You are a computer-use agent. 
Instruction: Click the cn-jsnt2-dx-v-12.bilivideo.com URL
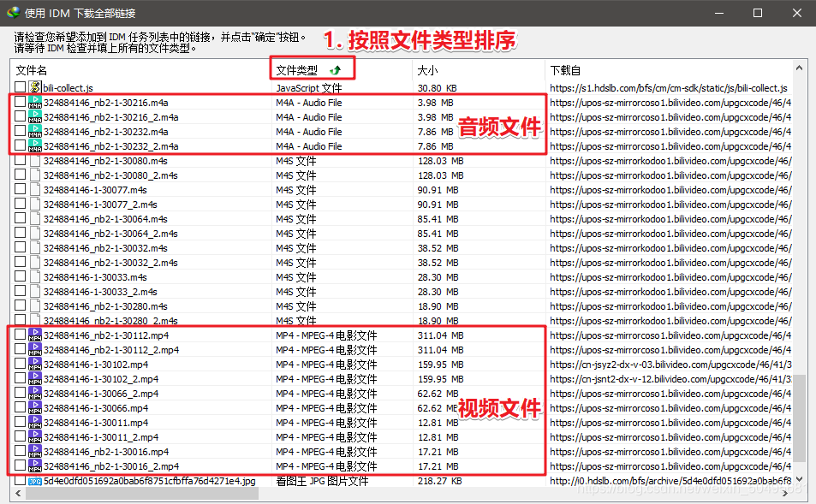point(670,379)
